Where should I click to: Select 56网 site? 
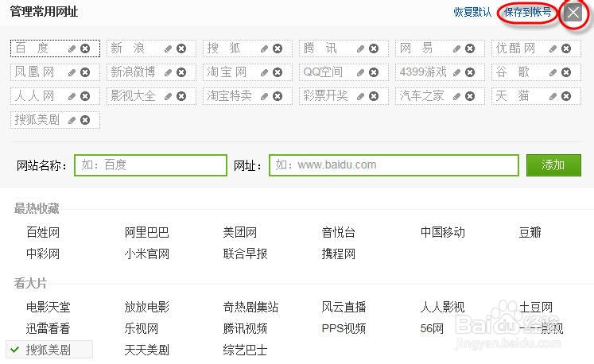pyautogui.click(x=432, y=328)
